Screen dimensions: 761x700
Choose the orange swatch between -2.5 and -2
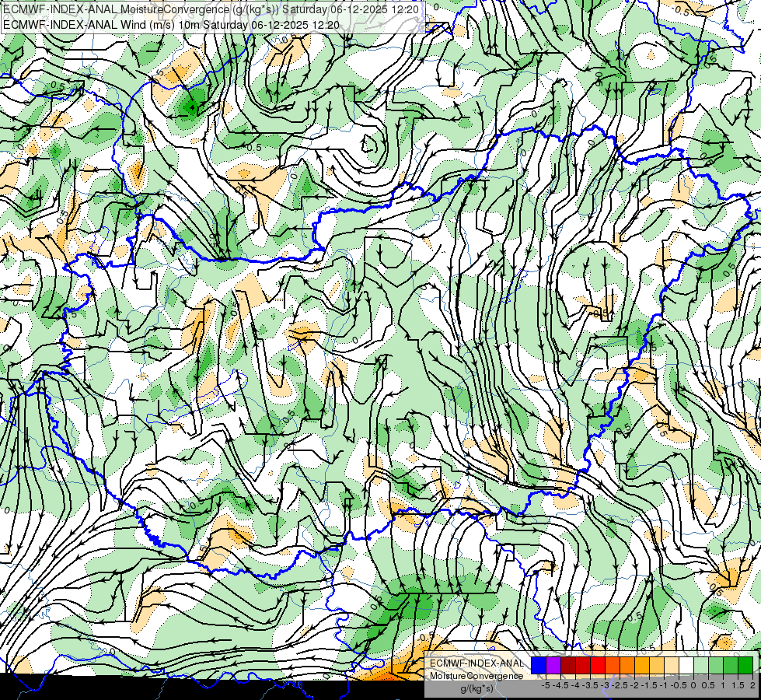[627, 666]
